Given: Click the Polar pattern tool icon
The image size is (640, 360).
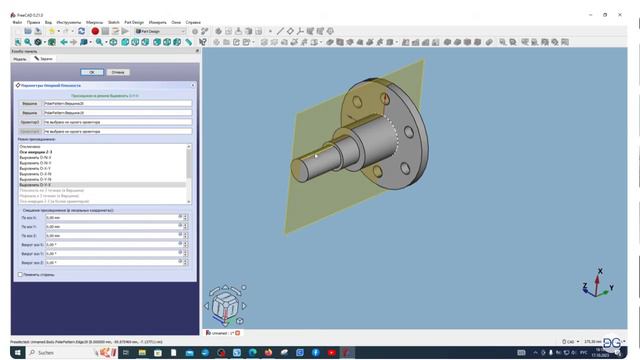Looking at the screenshot, I should tap(425, 42).
